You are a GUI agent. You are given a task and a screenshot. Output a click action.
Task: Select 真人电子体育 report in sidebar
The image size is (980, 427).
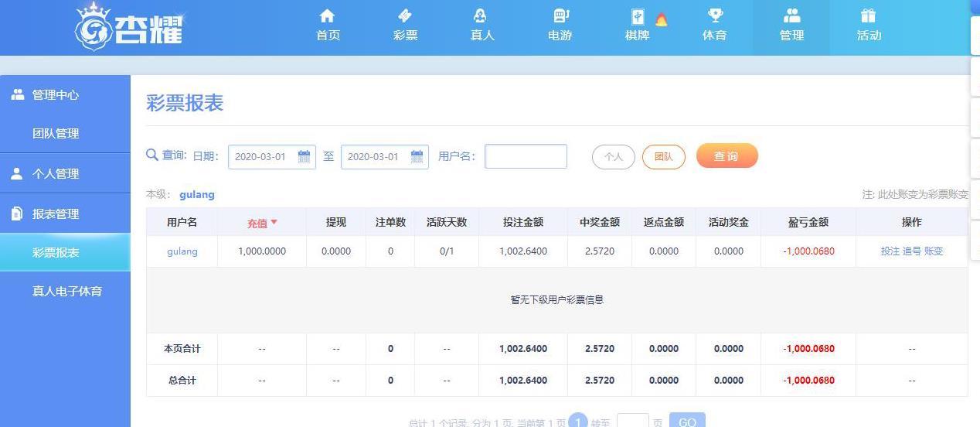[66, 292]
